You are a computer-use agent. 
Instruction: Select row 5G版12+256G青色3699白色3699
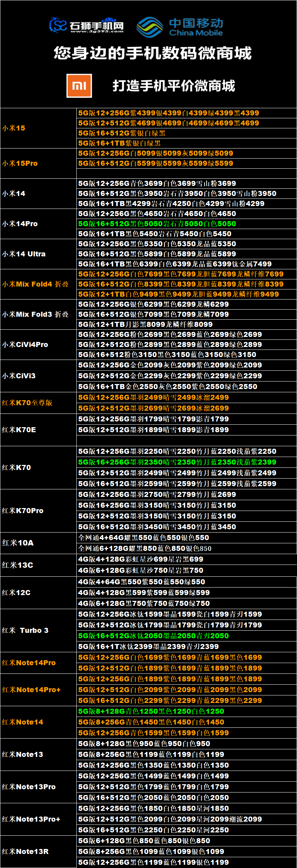point(186,183)
